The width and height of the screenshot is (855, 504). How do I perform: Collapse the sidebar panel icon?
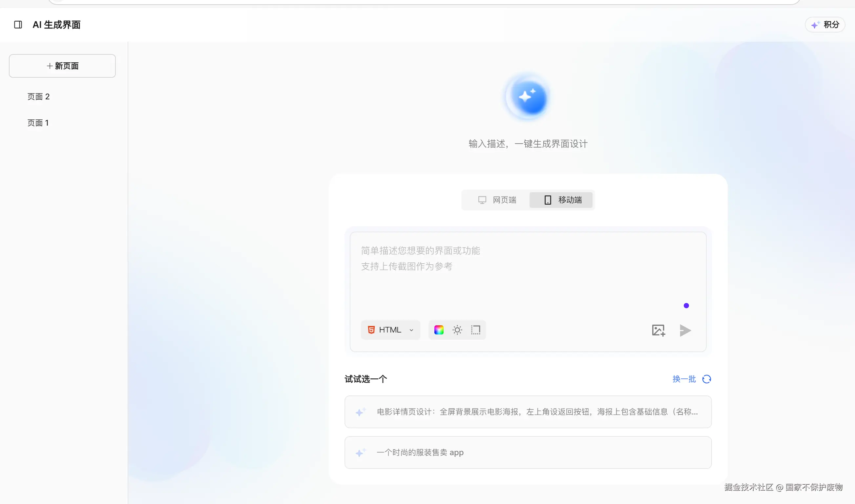18,25
